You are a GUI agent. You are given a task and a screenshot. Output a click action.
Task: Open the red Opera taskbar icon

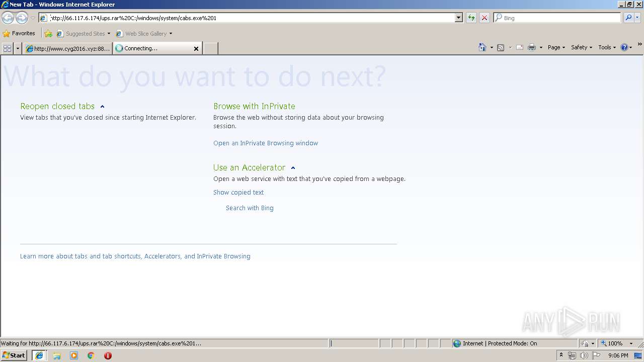(x=108, y=355)
